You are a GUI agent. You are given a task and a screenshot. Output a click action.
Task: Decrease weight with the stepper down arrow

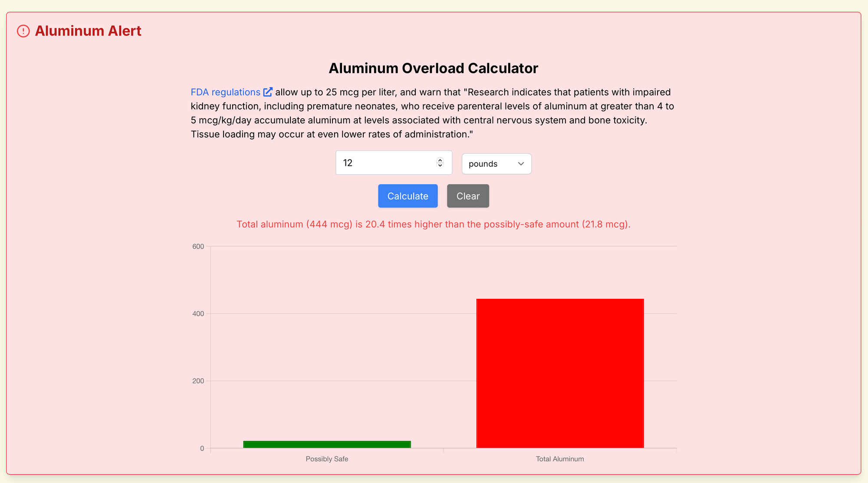(440, 165)
